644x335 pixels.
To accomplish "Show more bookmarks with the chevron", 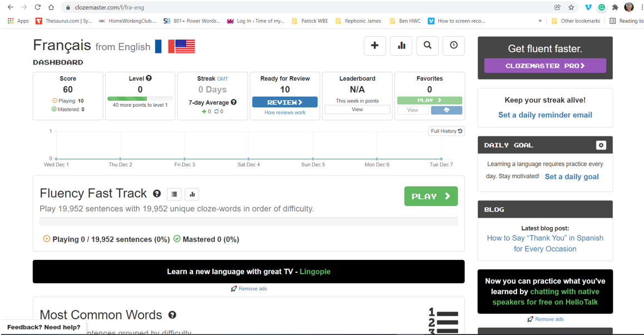I will pos(540,21).
